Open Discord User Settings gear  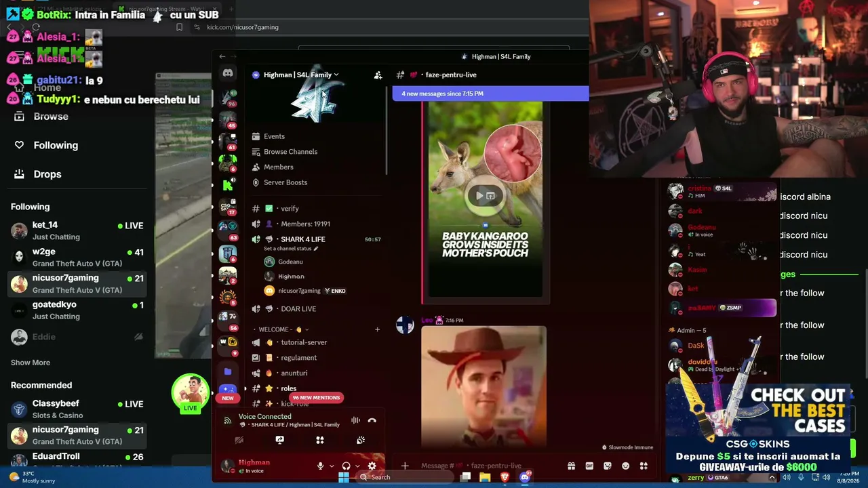pos(372,466)
